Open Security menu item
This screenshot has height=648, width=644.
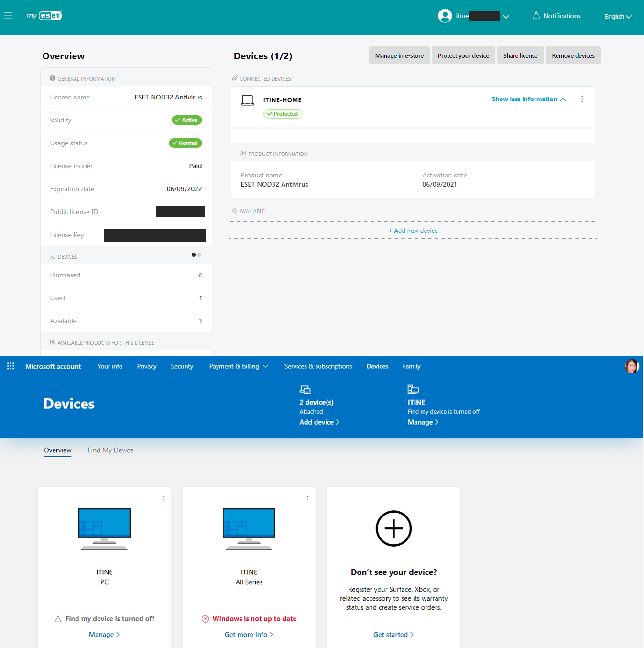click(182, 366)
